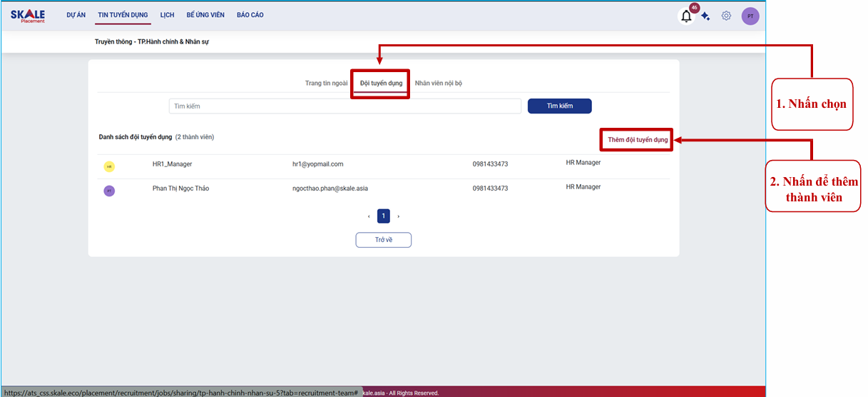This screenshot has height=397, width=868.
Task: Click the Tìm kiếm search button
Action: click(x=559, y=106)
